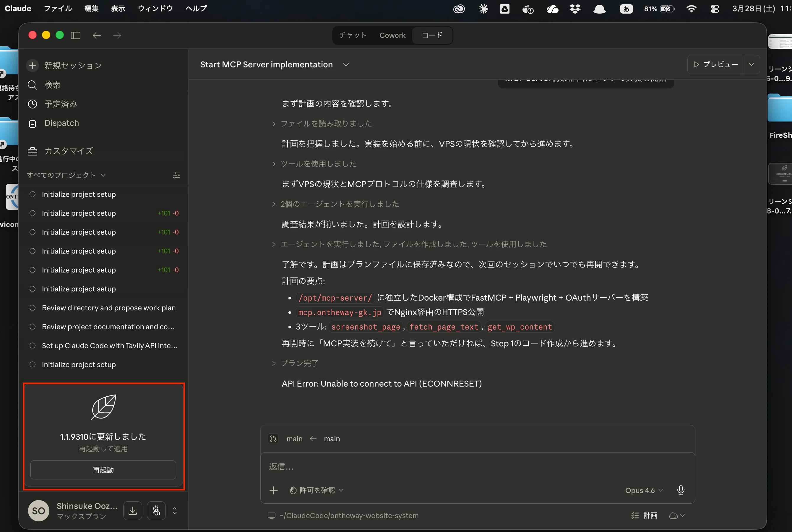
Task: Click the plus icon for 新規セッション
Action: click(33, 66)
